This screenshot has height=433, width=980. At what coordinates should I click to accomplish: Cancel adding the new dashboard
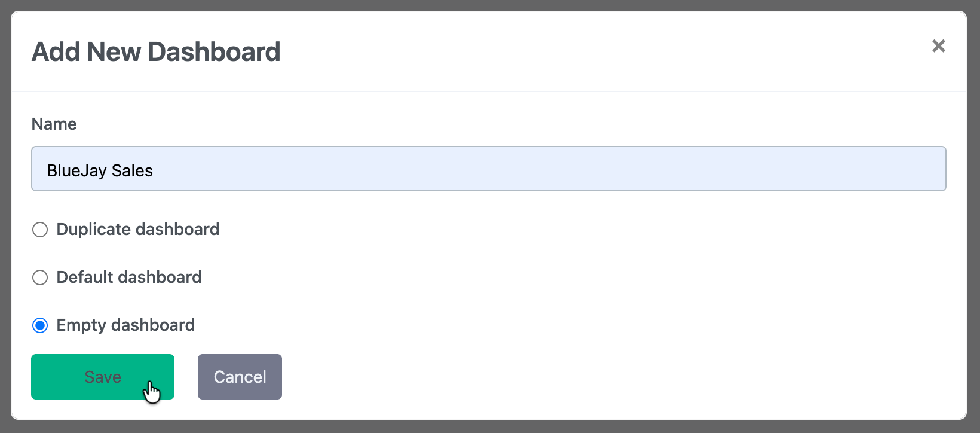(240, 377)
